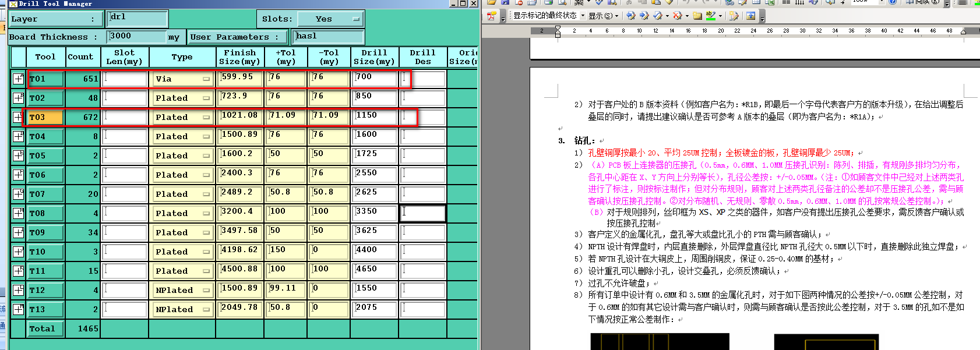The height and width of the screenshot is (350, 980).
Task: Click the Layer field containing drl
Action: coord(138,19)
